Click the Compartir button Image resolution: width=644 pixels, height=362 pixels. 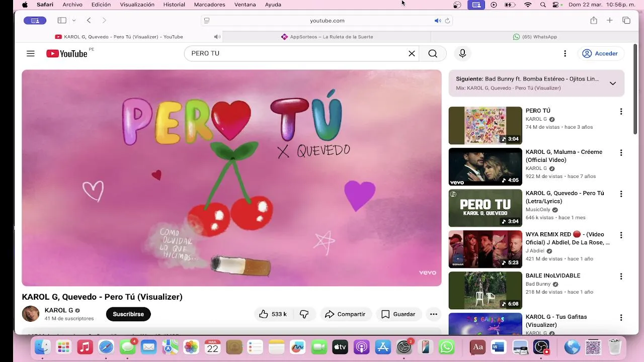(346, 314)
